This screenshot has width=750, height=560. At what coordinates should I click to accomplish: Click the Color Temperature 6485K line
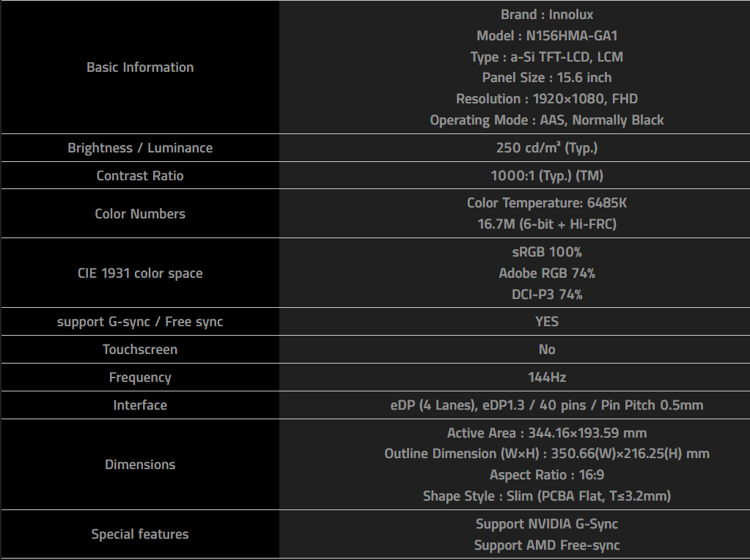(x=547, y=203)
